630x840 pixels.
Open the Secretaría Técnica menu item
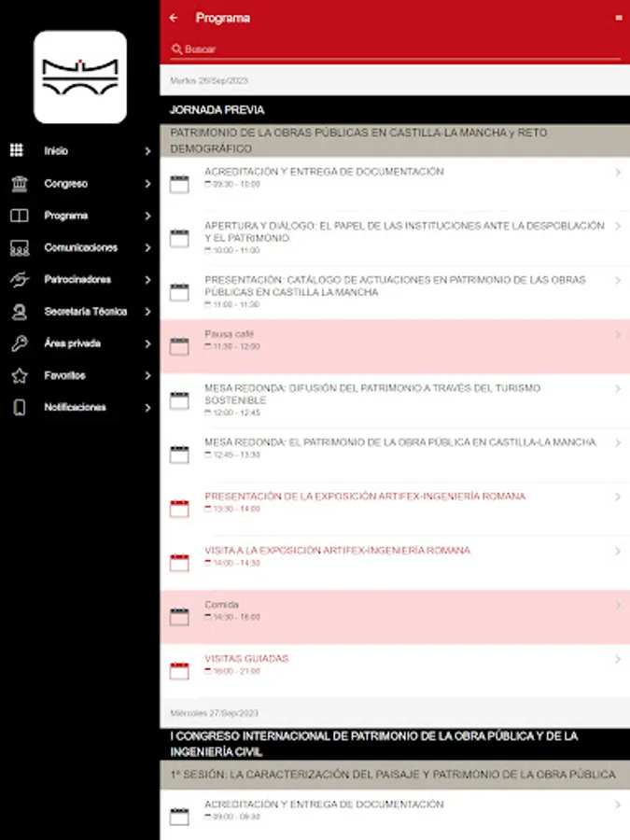[80, 311]
